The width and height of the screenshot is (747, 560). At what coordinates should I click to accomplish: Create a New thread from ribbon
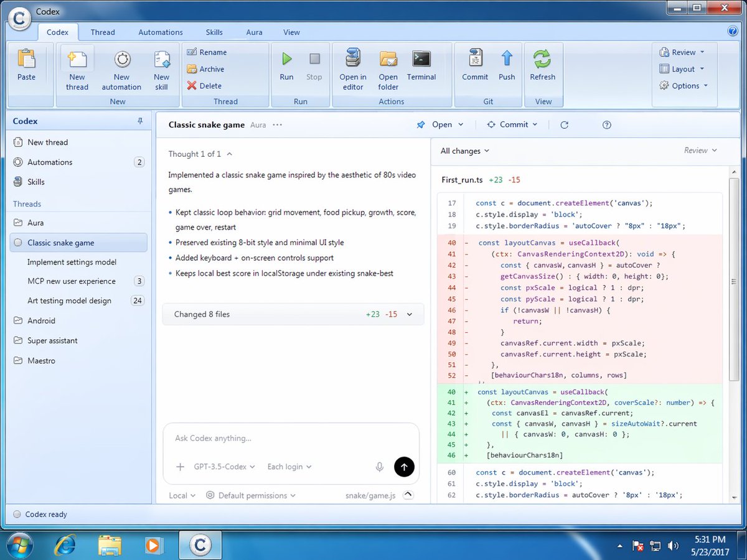pos(77,70)
